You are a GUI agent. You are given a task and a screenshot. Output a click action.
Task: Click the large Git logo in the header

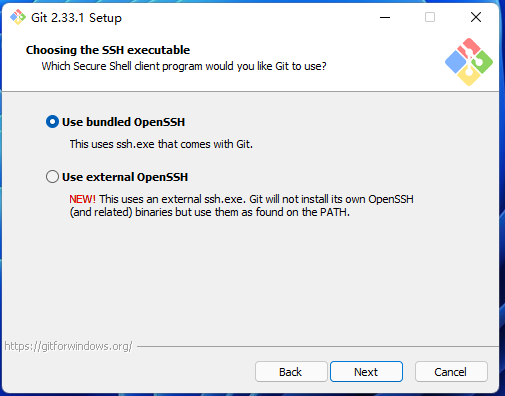(x=469, y=62)
